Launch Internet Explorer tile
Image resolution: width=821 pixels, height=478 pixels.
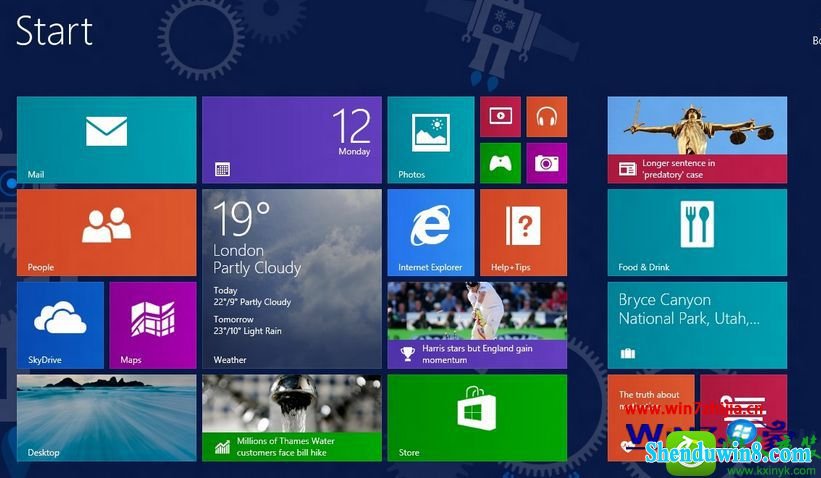tap(431, 232)
